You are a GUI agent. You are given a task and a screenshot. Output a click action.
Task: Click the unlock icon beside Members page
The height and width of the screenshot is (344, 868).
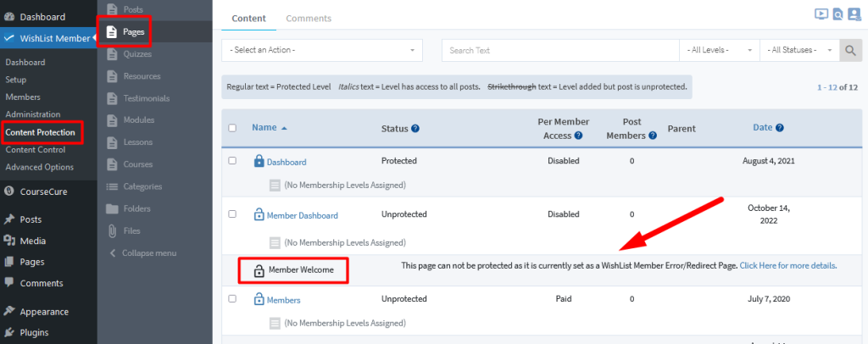tap(259, 299)
